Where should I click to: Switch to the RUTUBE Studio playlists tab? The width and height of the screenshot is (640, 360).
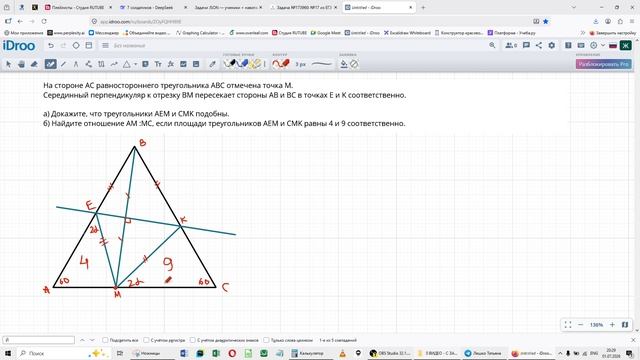(78, 7)
